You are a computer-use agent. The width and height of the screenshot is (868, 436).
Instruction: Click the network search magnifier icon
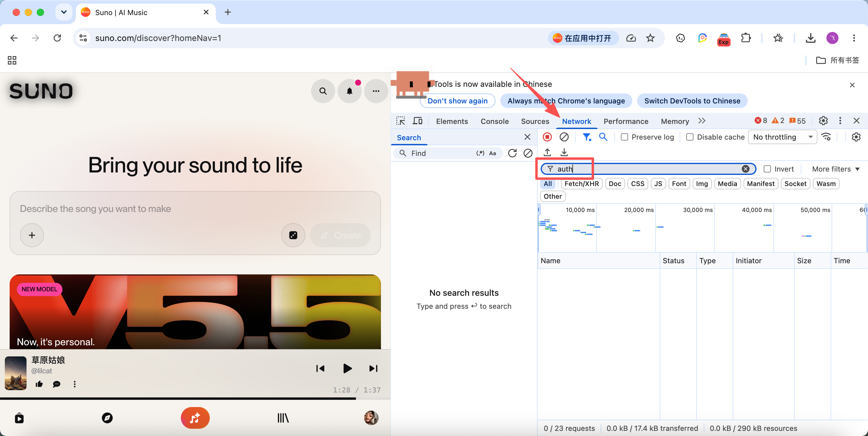point(603,137)
